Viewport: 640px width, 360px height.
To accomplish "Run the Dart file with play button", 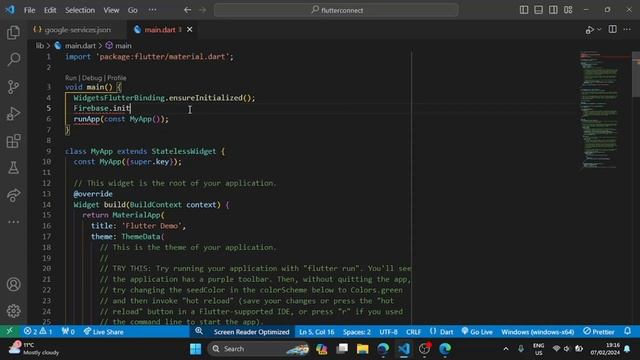I will pos(589,30).
